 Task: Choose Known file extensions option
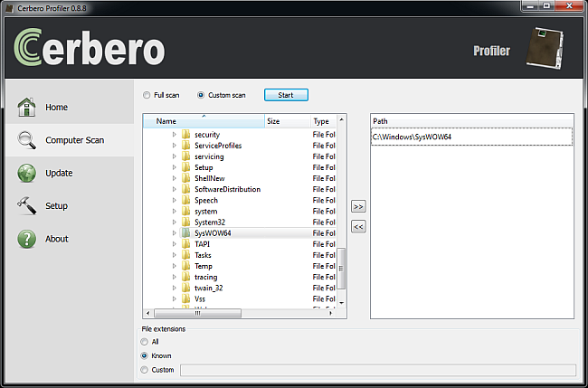pos(145,355)
